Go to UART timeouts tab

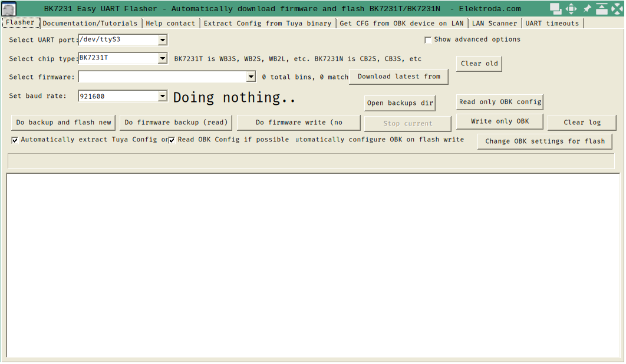pyautogui.click(x=552, y=24)
